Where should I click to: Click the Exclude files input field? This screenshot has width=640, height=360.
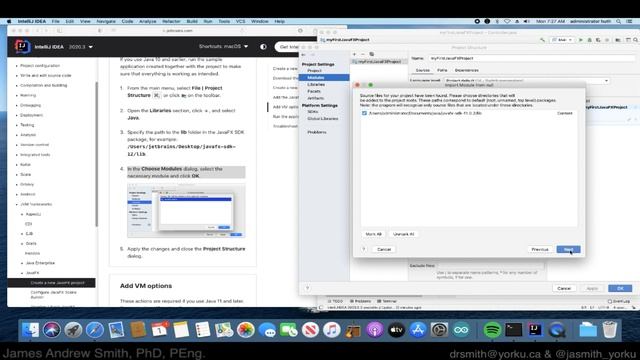[x=491, y=266]
